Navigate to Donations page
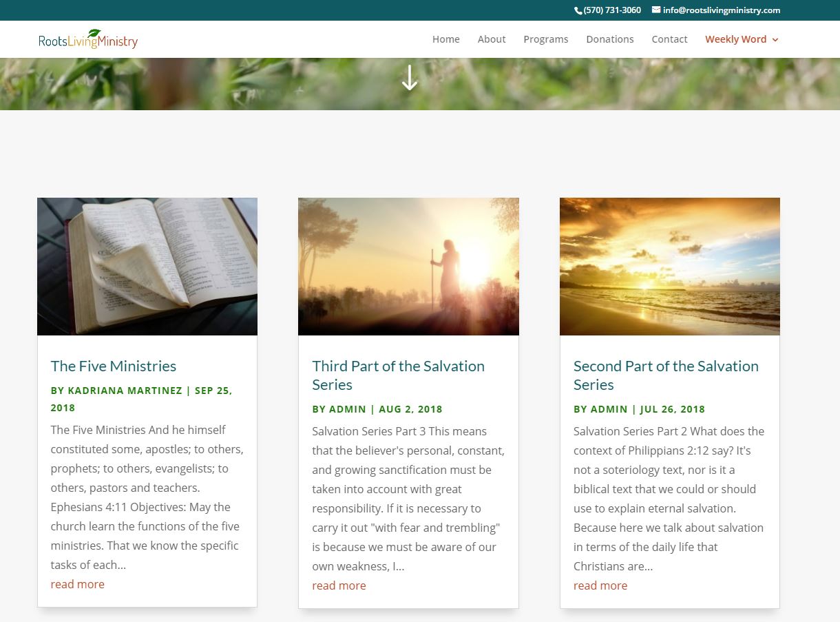Image resolution: width=840 pixels, height=622 pixels. click(610, 39)
